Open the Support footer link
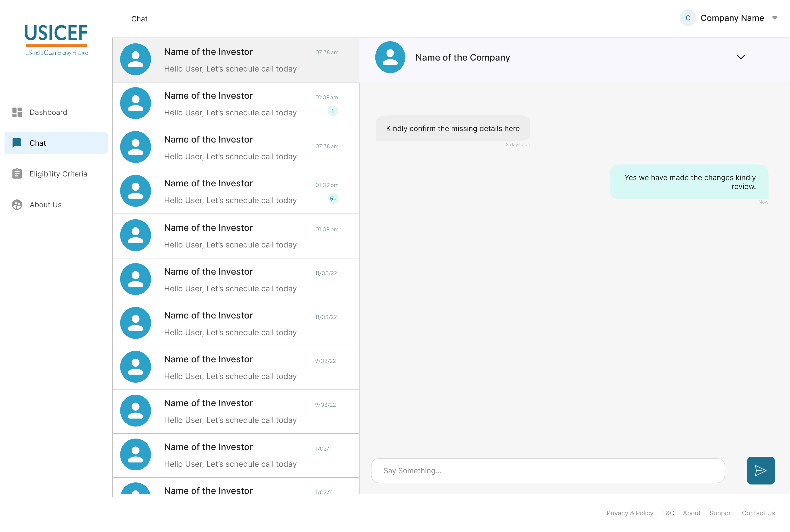790x532 pixels. pyautogui.click(x=721, y=513)
